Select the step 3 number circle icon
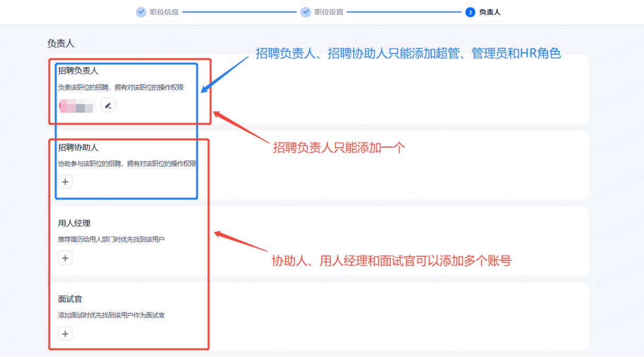Viewport: 644px width, 357px height. [x=470, y=12]
